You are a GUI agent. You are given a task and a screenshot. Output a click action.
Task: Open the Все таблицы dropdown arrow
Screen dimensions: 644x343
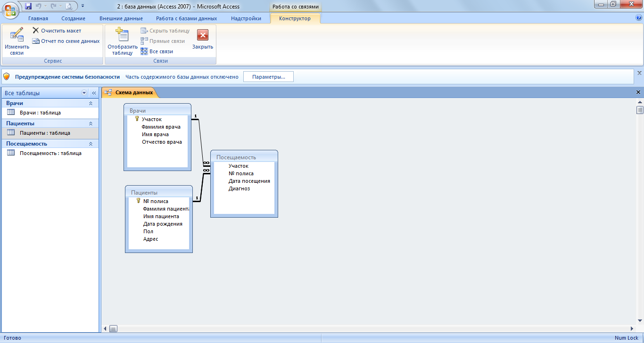click(x=84, y=93)
